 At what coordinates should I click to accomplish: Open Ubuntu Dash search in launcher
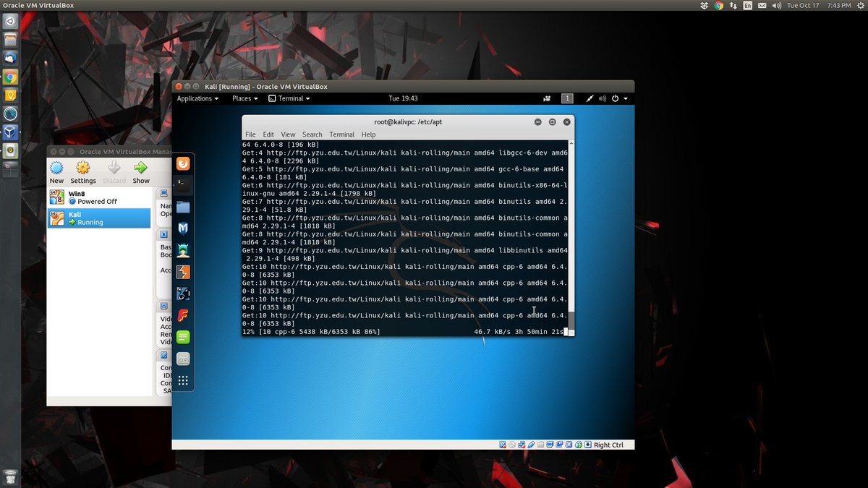10,21
